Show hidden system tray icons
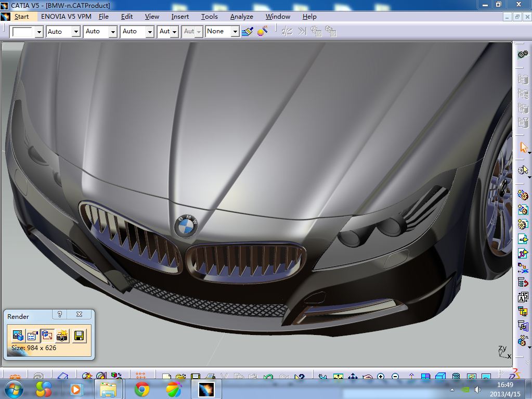 pyautogui.click(x=452, y=390)
